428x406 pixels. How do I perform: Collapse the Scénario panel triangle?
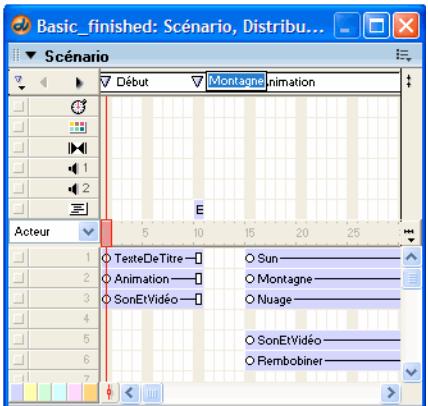(x=31, y=55)
